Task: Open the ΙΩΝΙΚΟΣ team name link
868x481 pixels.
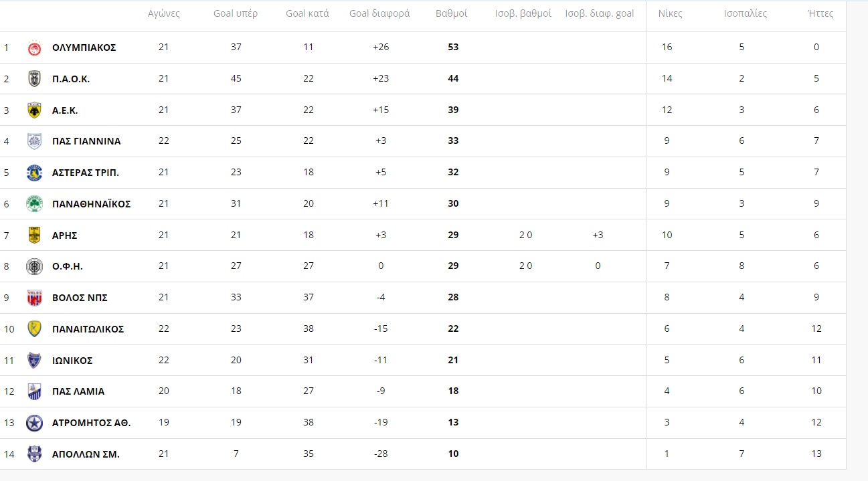Action: (72, 361)
